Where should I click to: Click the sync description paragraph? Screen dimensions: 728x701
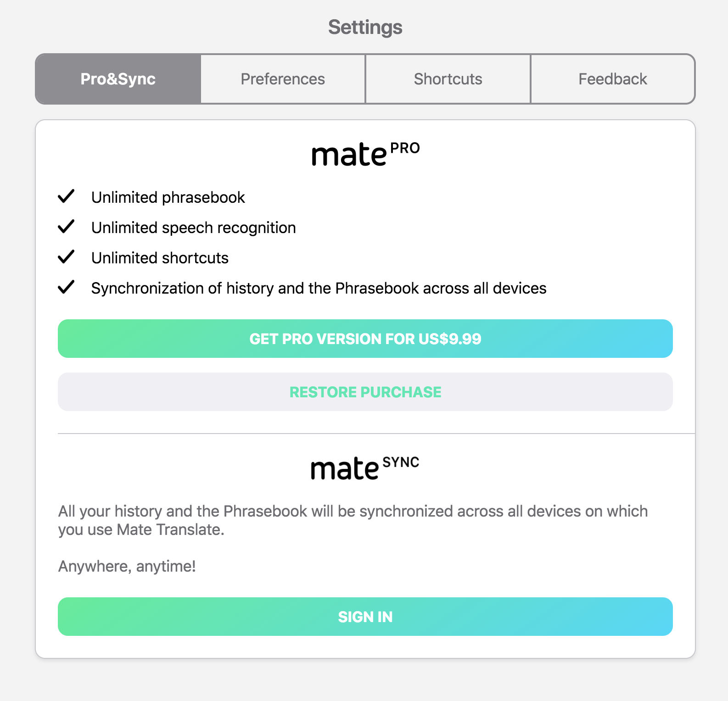click(x=353, y=520)
